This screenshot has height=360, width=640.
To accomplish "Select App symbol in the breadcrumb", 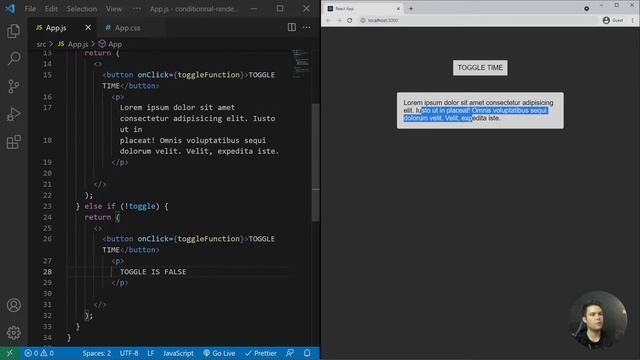I will [110, 44].
